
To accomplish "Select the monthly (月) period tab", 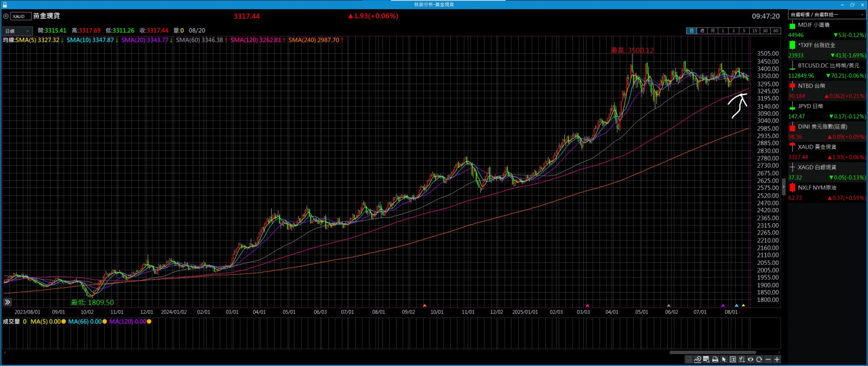I will [x=712, y=31].
